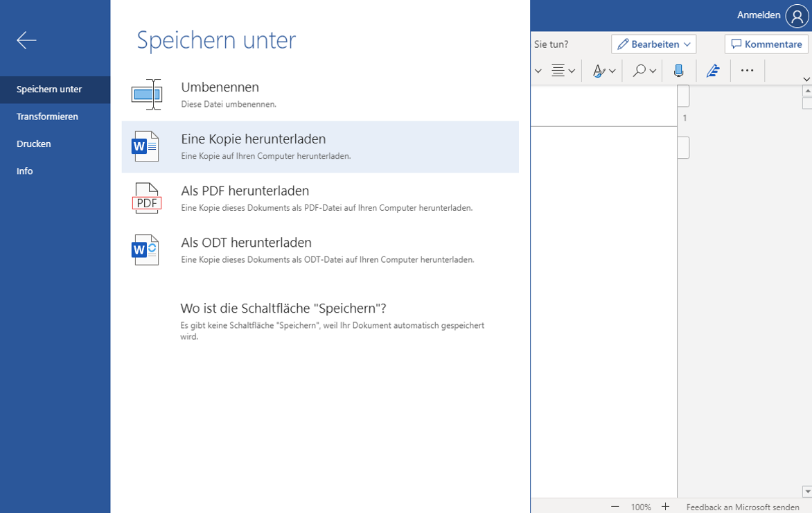
Task: Click scrollbar up arrow in document
Action: (x=807, y=91)
